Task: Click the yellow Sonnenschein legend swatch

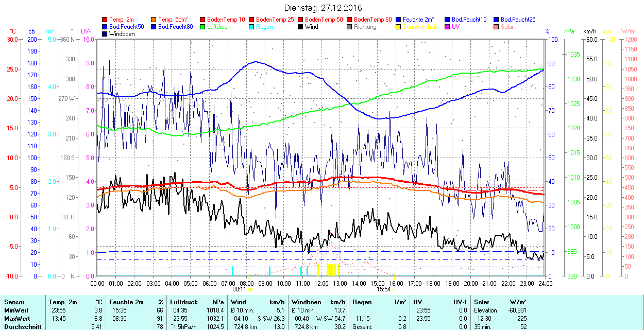Action: click(x=399, y=27)
